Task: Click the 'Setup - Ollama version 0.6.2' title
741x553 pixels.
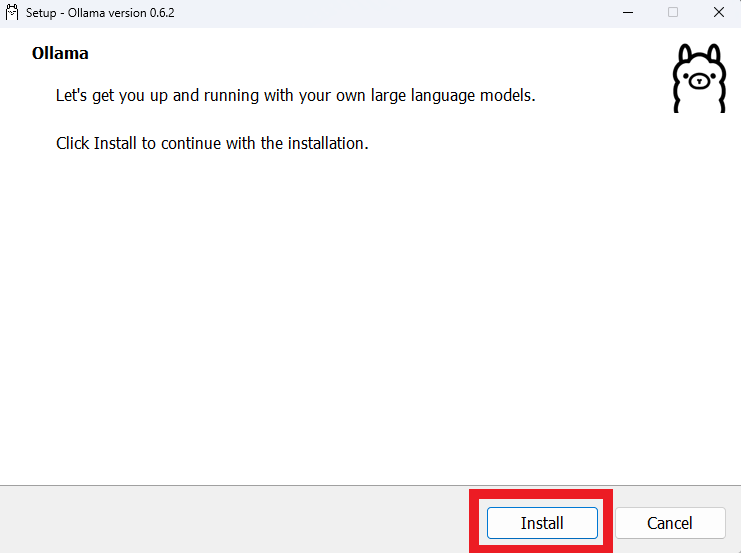Action: coord(100,13)
